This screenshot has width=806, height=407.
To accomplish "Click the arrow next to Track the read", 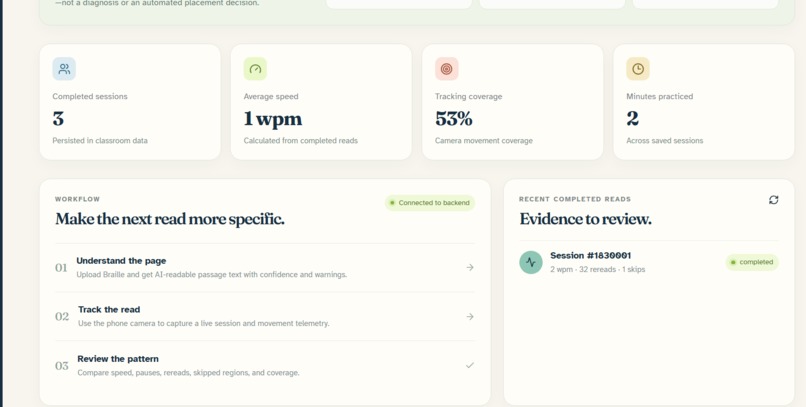I will click(470, 317).
